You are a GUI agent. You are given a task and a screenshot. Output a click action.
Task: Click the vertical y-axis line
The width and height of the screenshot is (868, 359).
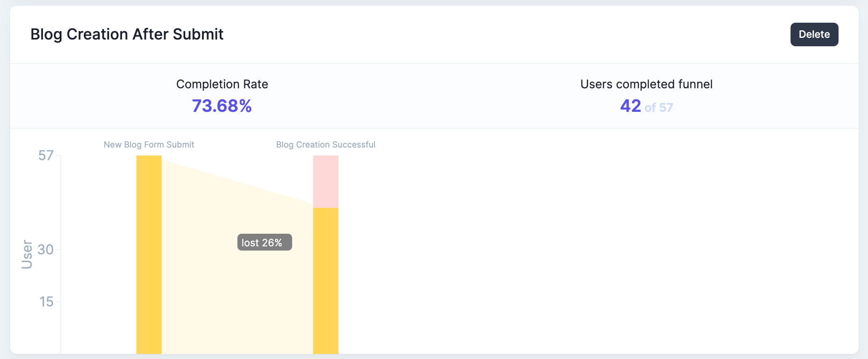point(61,255)
